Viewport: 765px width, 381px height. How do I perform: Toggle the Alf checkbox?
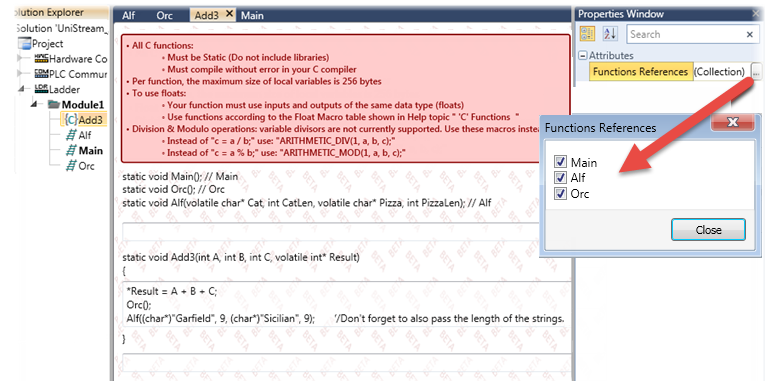point(560,178)
